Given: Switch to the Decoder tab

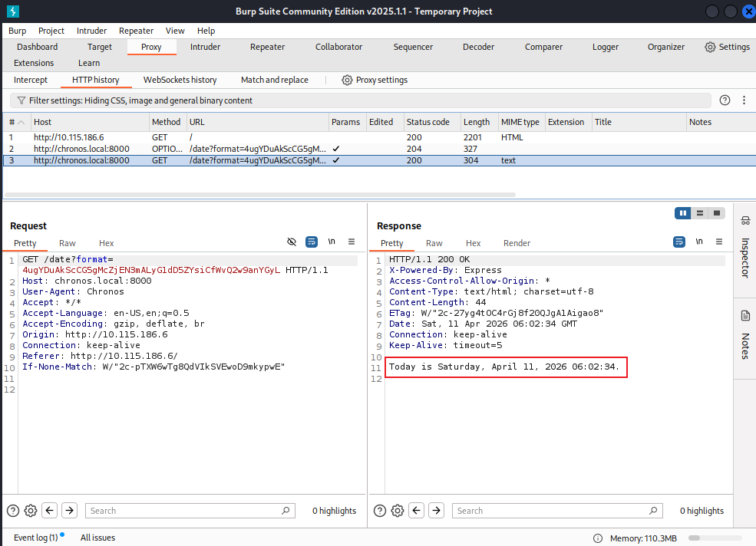Looking at the screenshot, I should pyautogui.click(x=478, y=47).
